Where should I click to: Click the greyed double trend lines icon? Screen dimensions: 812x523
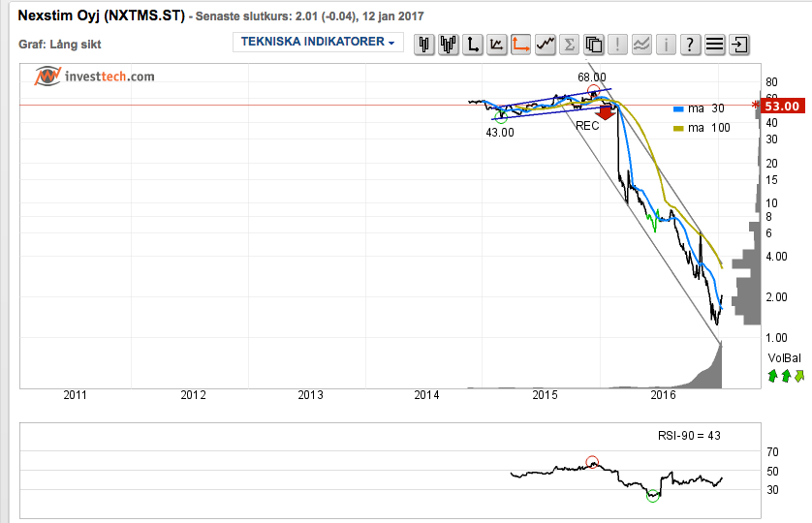point(641,45)
